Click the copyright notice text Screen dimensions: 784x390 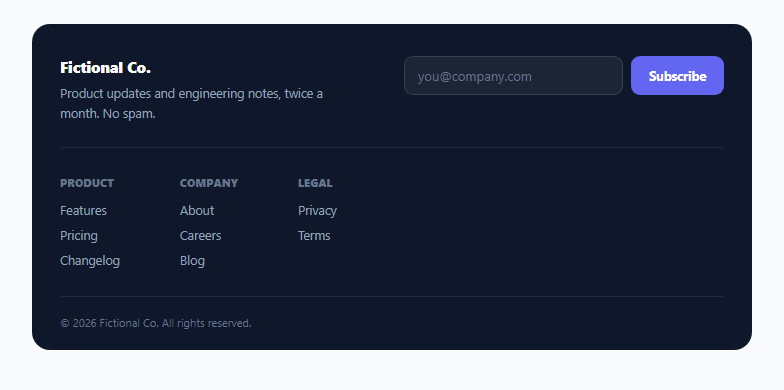click(x=156, y=323)
